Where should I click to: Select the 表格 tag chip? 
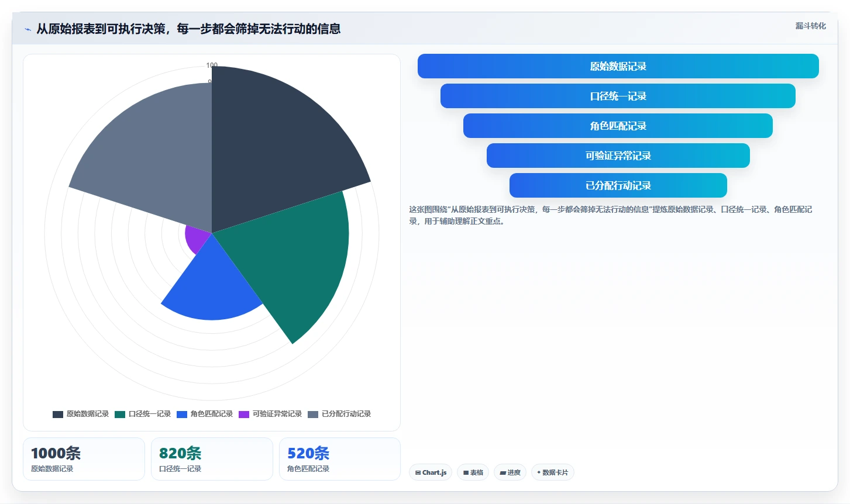(x=473, y=472)
